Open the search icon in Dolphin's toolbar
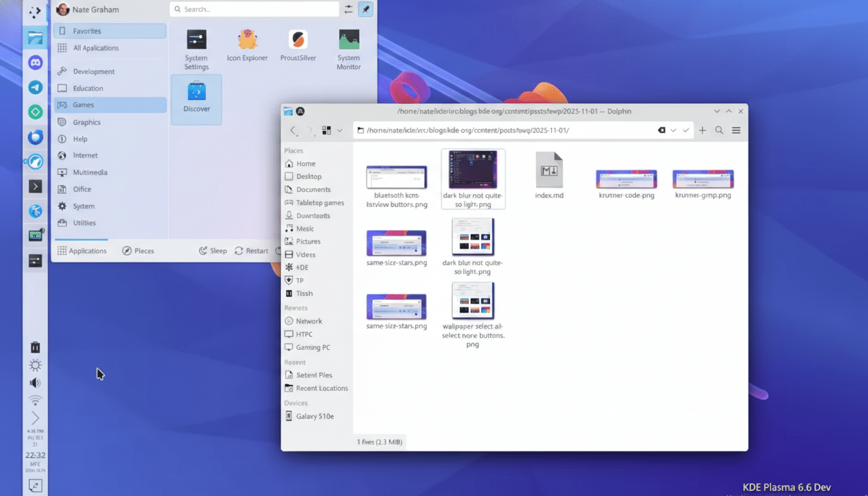 click(x=719, y=130)
